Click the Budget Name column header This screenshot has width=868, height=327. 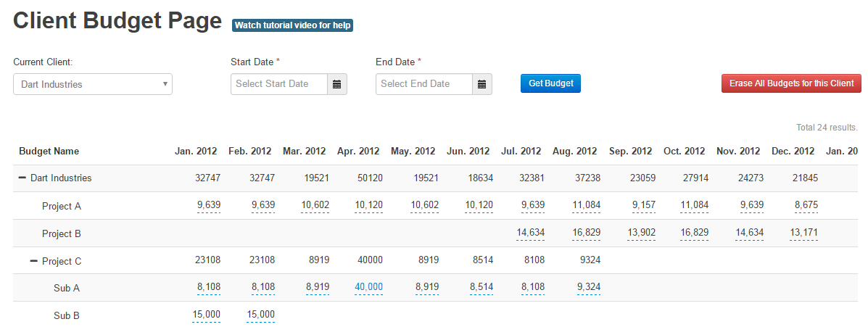(49, 151)
